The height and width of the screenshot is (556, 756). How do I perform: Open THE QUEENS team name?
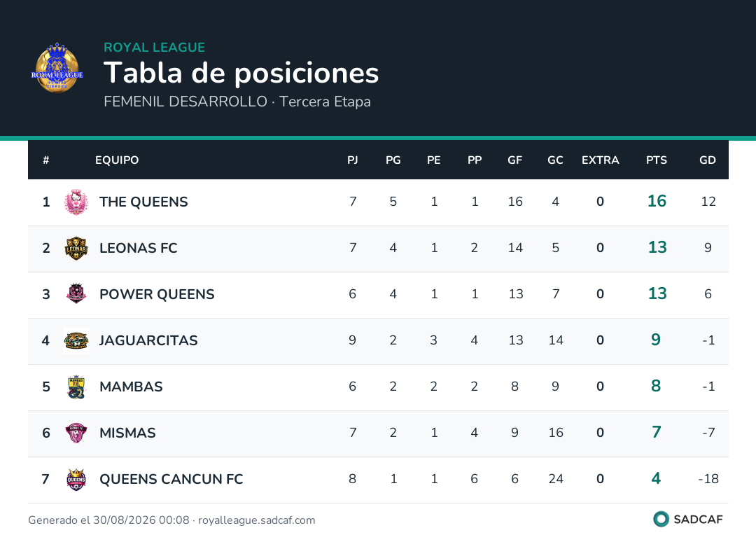pos(143,202)
